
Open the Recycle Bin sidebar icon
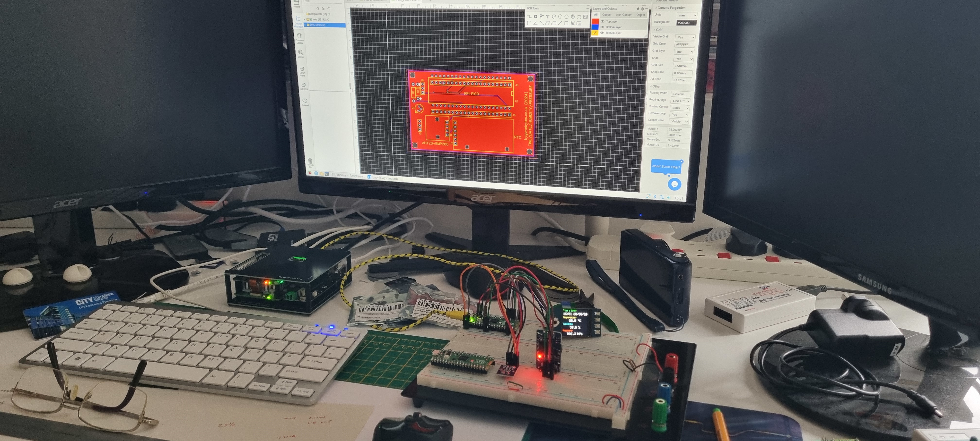coord(310,162)
